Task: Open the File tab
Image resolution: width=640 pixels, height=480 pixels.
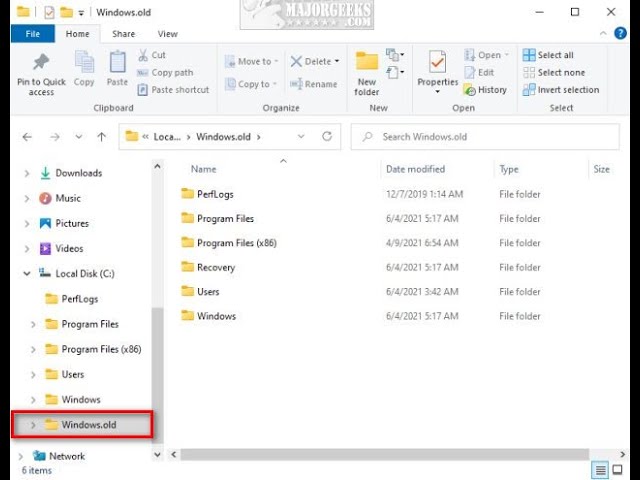Action: [33, 34]
